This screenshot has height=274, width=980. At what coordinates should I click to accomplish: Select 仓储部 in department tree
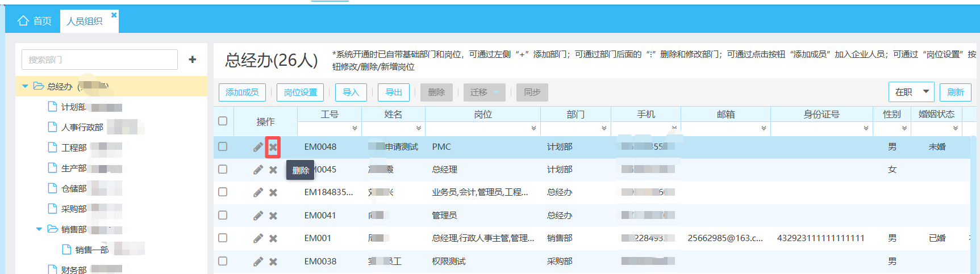point(74,188)
